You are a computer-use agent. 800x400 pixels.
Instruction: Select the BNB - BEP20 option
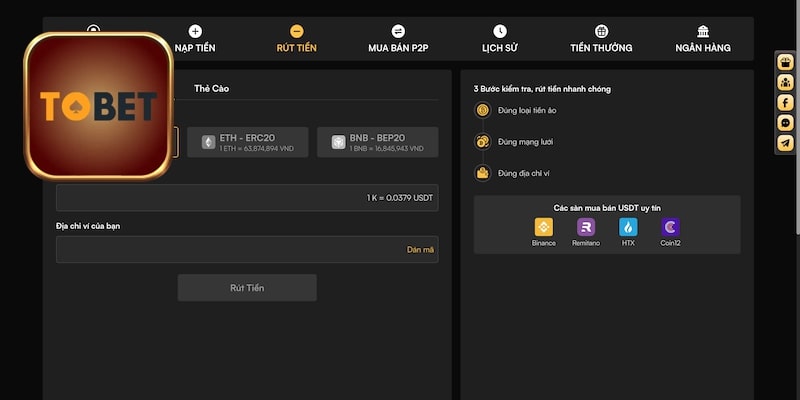[x=377, y=142]
